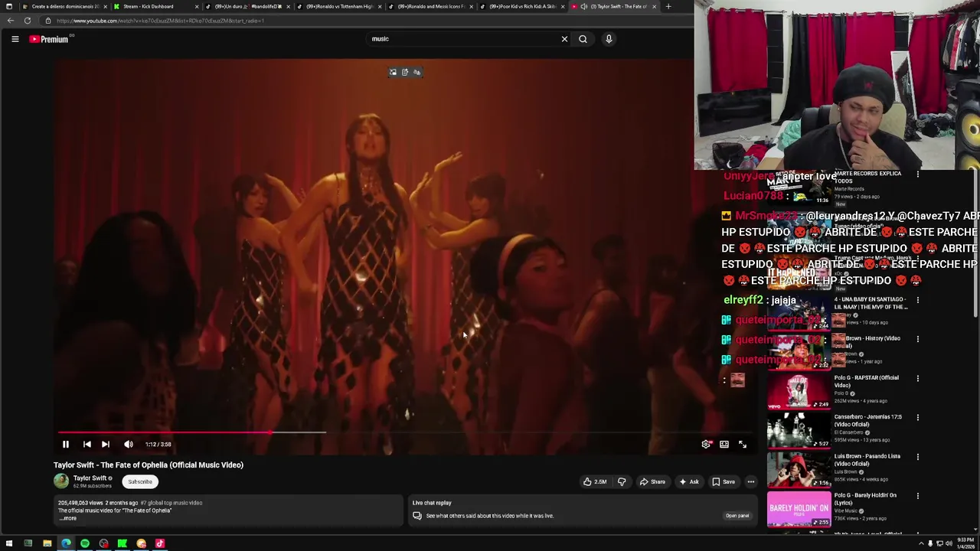This screenshot has height=551, width=980.
Task: Switch to 'Poor Kid vs Rich Kid' tab
Action: [x=521, y=6]
